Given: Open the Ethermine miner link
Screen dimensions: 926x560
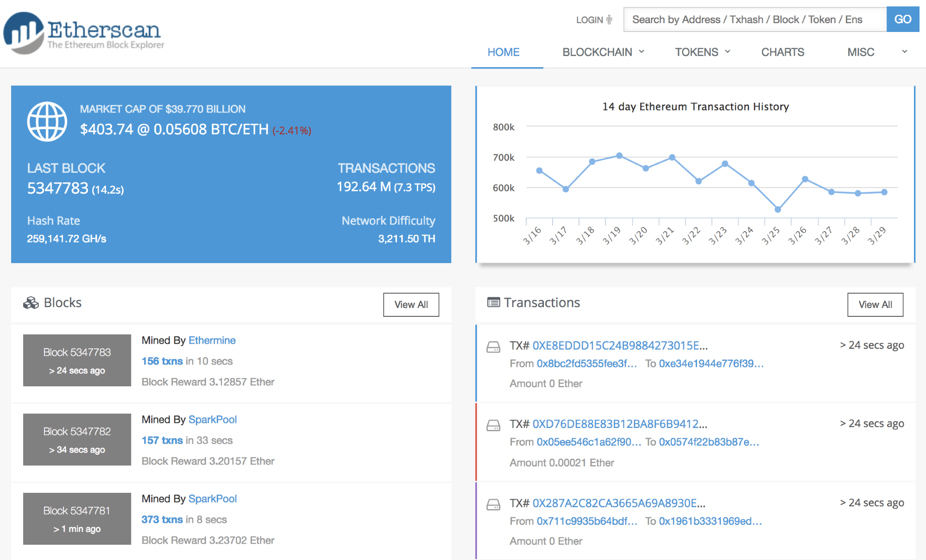Looking at the screenshot, I should [212, 340].
